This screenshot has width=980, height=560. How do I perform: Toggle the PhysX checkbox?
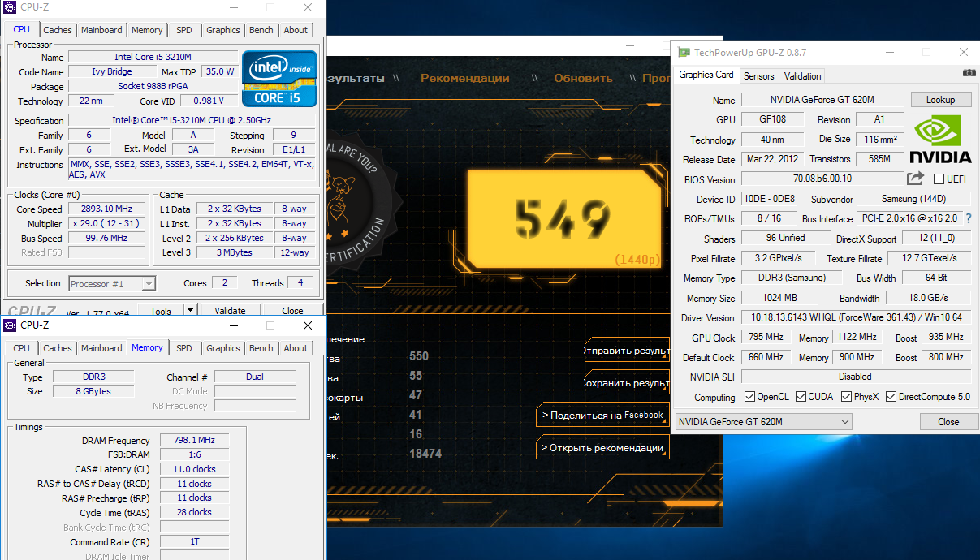click(847, 397)
